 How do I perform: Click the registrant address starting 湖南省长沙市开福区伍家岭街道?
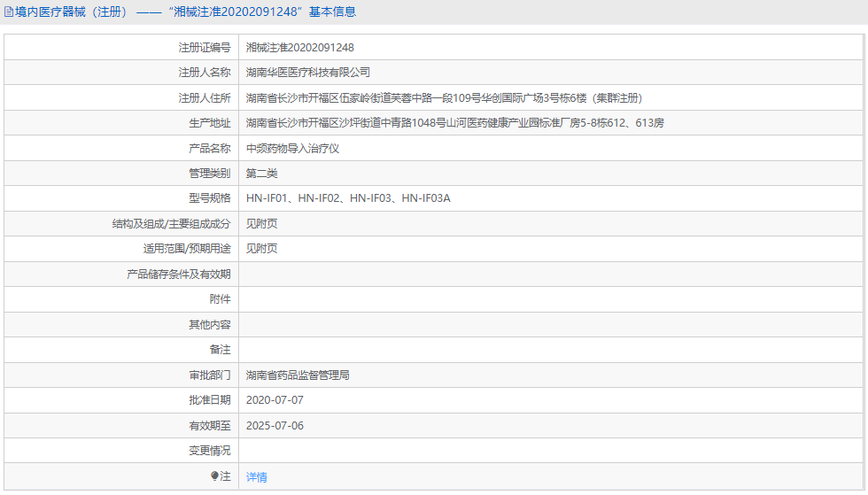click(x=444, y=98)
